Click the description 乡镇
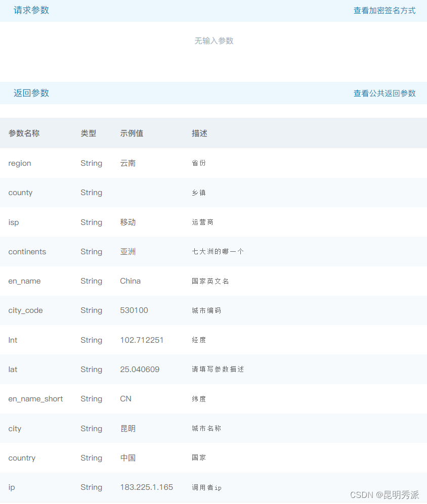427x504 pixels. coord(199,193)
